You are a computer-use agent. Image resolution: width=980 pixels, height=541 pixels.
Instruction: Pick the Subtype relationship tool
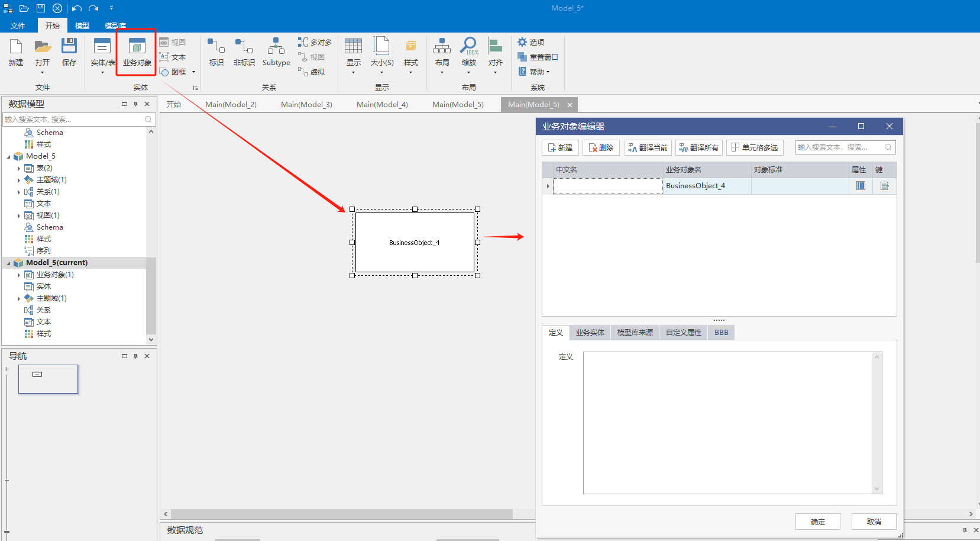276,52
